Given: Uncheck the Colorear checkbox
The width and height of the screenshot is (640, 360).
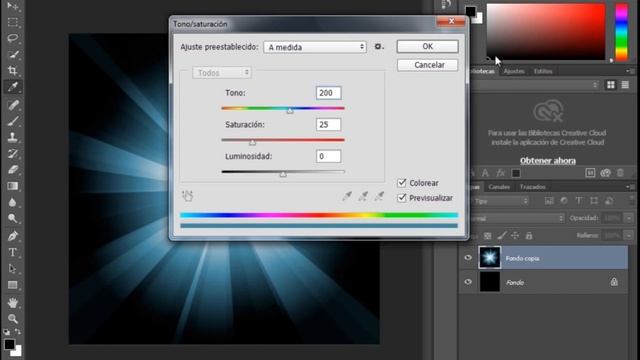Looking at the screenshot, I should 402,182.
